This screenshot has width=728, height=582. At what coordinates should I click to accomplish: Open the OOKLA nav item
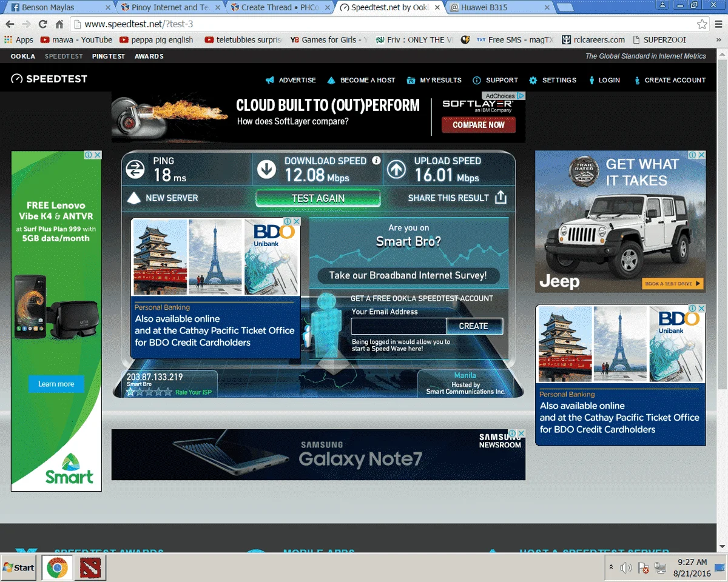(23, 56)
